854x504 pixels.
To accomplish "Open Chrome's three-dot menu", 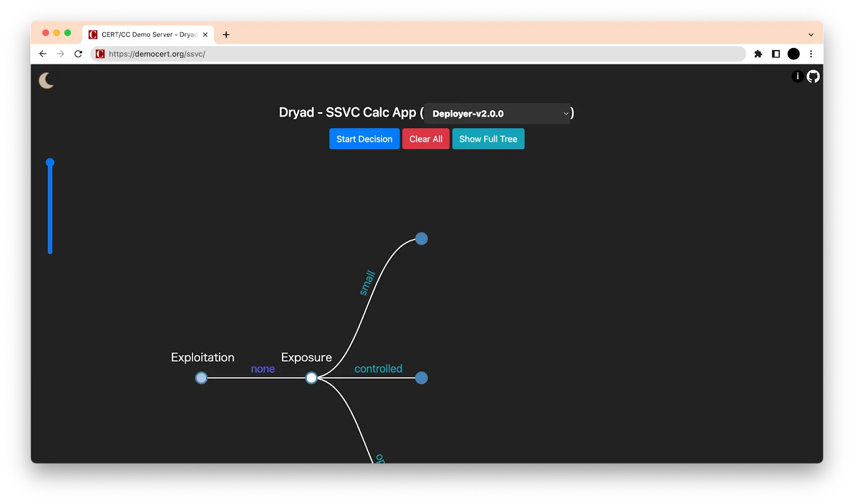I will pyautogui.click(x=812, y=54).
